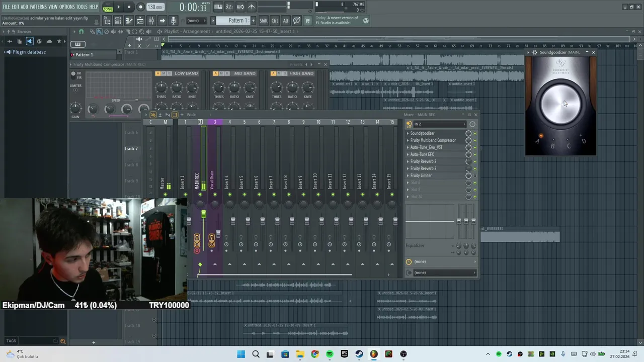
Task: Click the loop recording icon in toolbar
Action: pos(240,7)
